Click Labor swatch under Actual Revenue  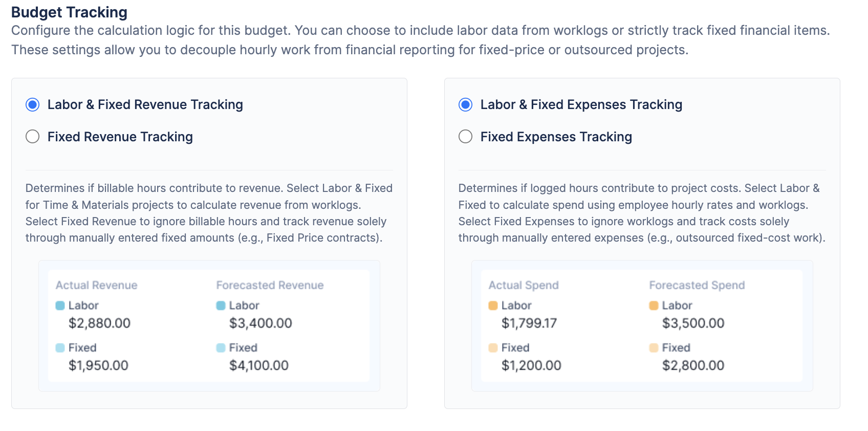coord(60,306)
